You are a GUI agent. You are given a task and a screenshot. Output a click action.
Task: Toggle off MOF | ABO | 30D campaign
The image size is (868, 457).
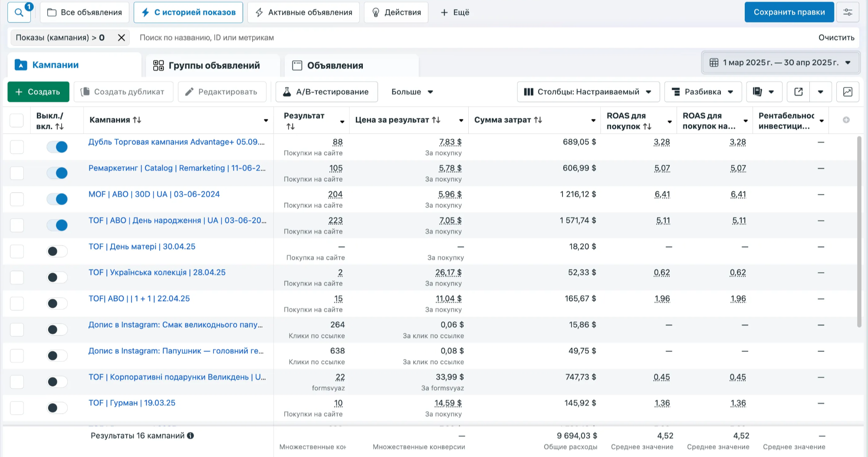pos(57,199)
